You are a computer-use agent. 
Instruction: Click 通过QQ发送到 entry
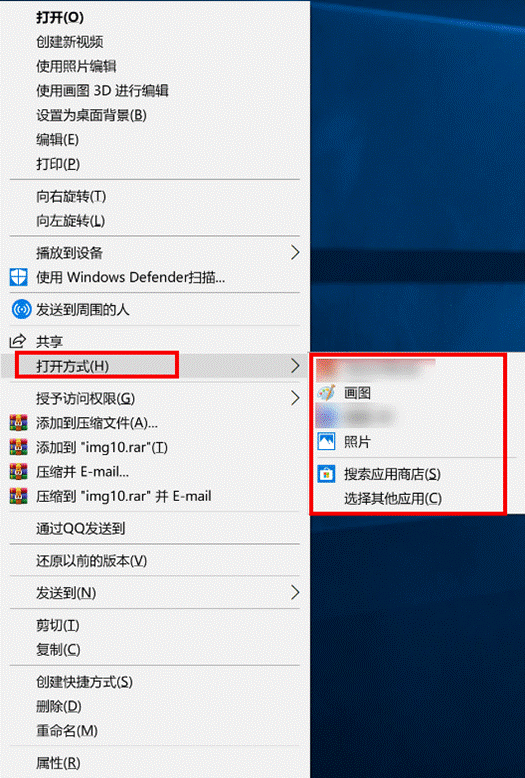click(x=80, y=528)
